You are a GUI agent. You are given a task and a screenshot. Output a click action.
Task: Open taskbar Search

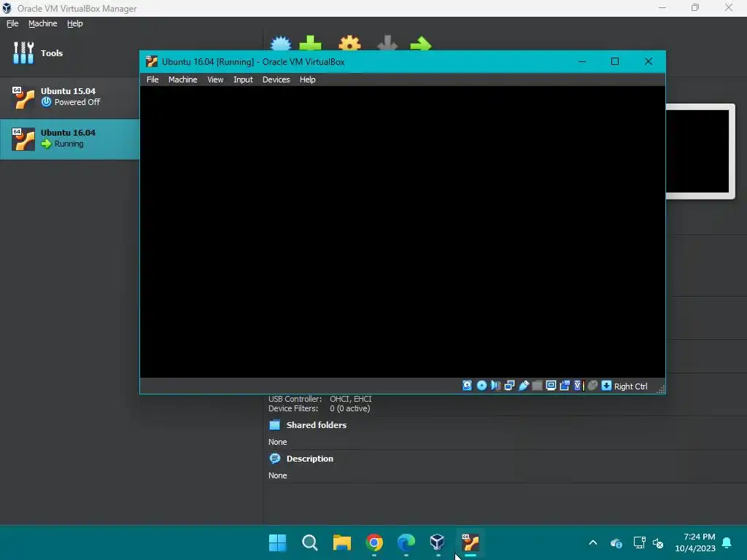[309, 542]
